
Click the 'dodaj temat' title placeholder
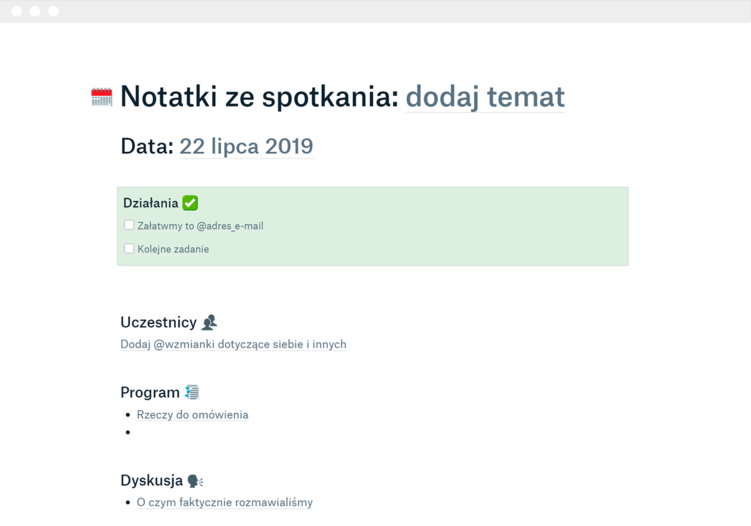[485, 97]
